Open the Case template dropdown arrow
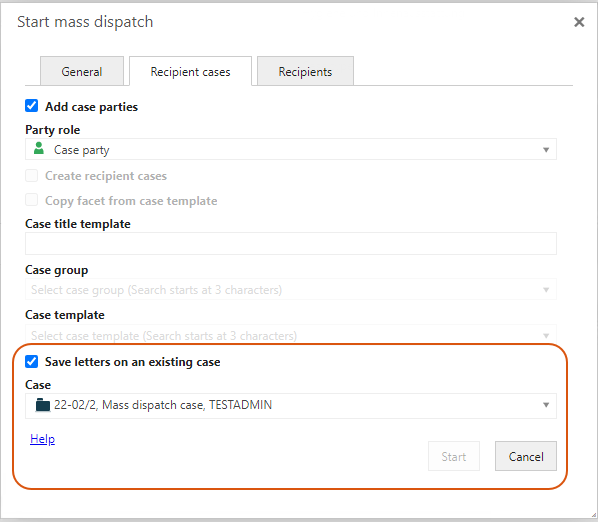598x522 pixels. click(x=546, y=336)
